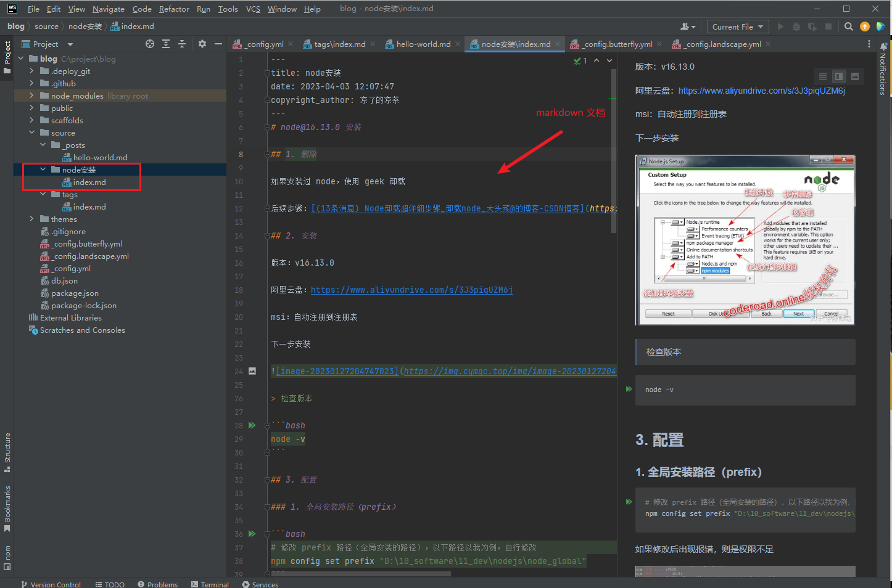Click Expand All in Project panel
The height and width of the screenshot is (588, 892).
(166, 44)
